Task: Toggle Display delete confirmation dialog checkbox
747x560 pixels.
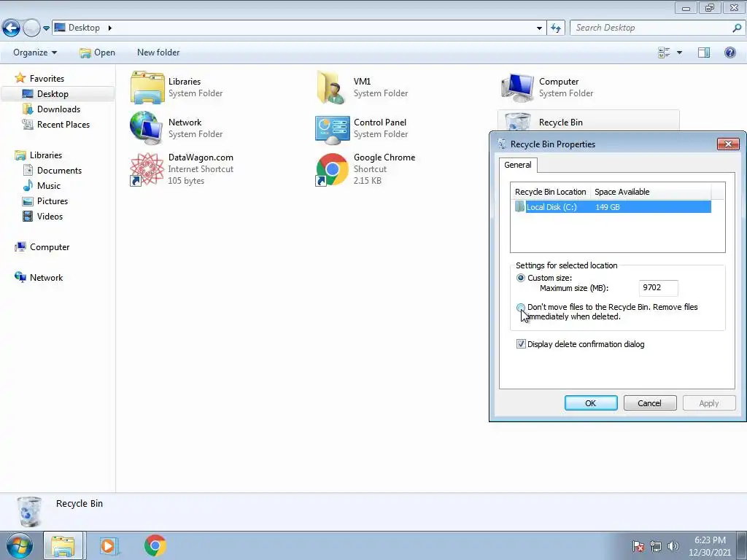Action: (521, 344)
